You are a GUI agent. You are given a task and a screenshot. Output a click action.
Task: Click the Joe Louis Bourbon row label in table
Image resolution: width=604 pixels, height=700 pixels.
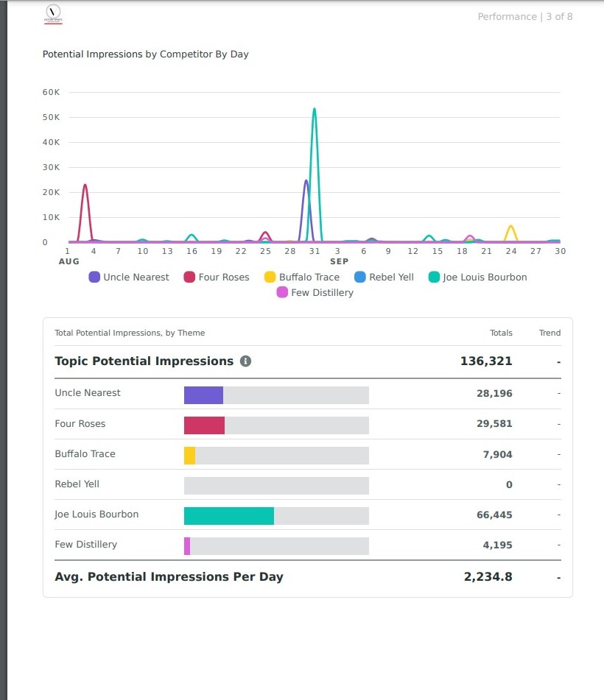96,515
